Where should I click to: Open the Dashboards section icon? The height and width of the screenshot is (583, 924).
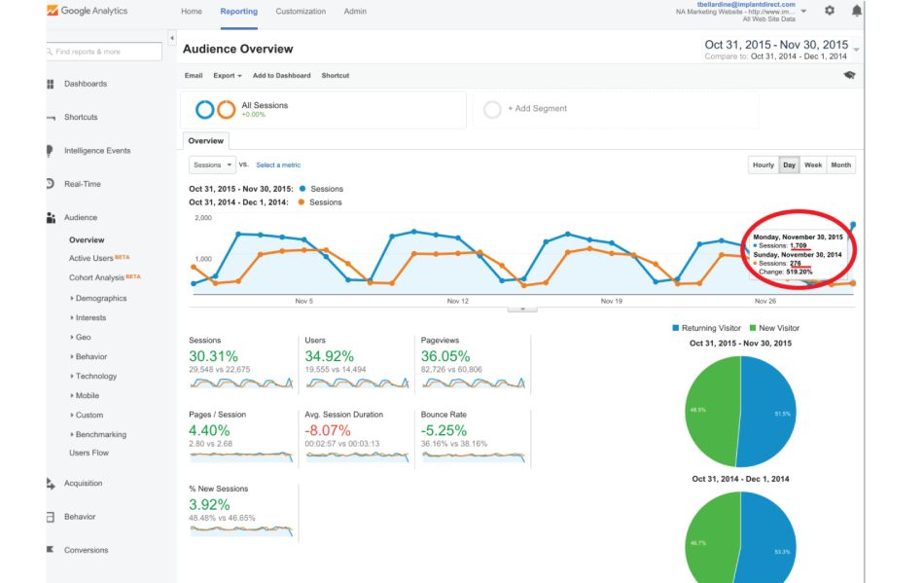tap(50, 84)
